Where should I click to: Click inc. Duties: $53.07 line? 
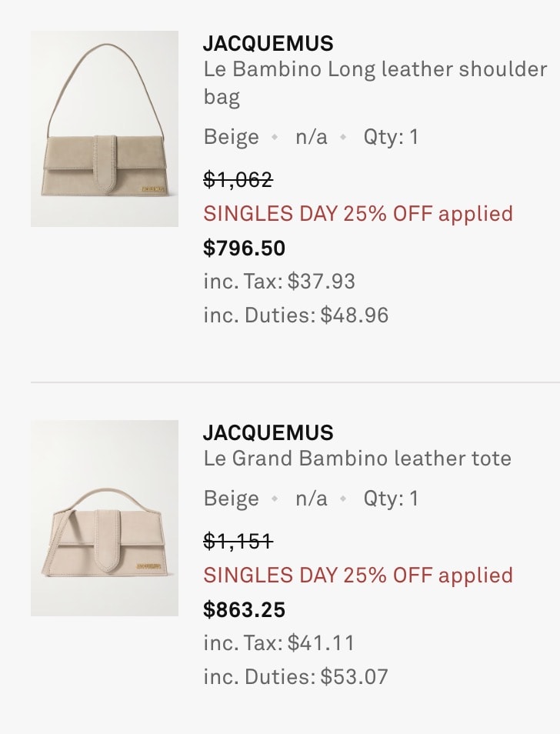(295, 677)
